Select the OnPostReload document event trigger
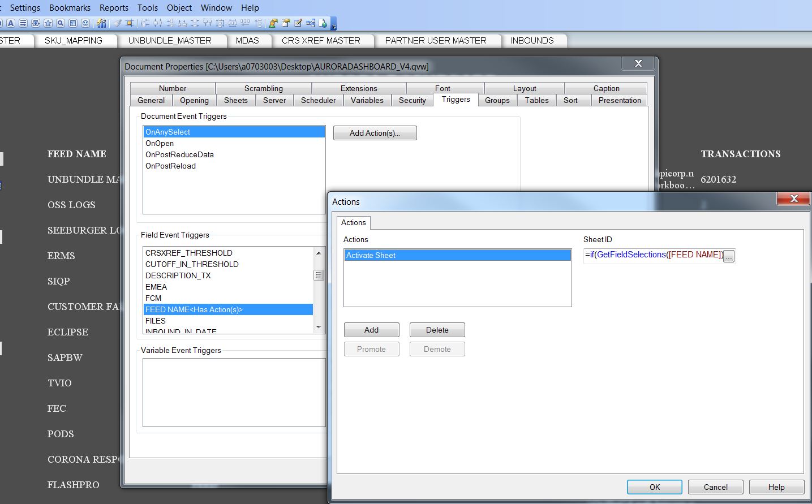 234,166
